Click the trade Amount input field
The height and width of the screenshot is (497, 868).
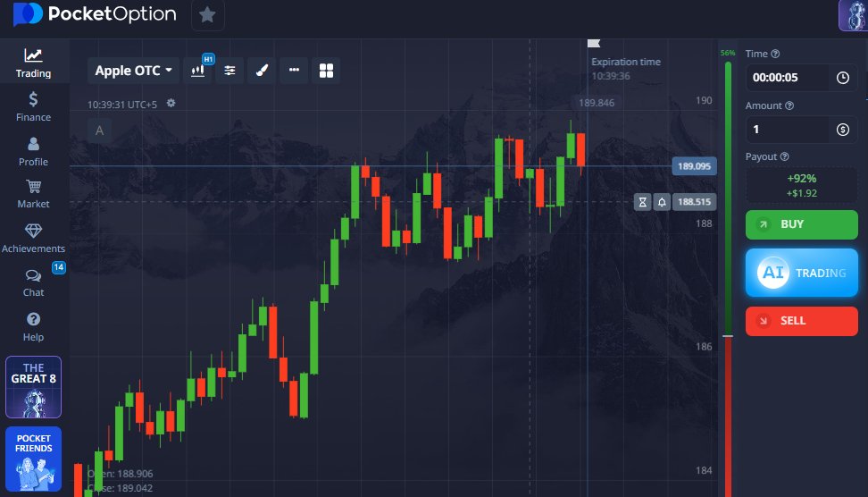pos(789,130)
